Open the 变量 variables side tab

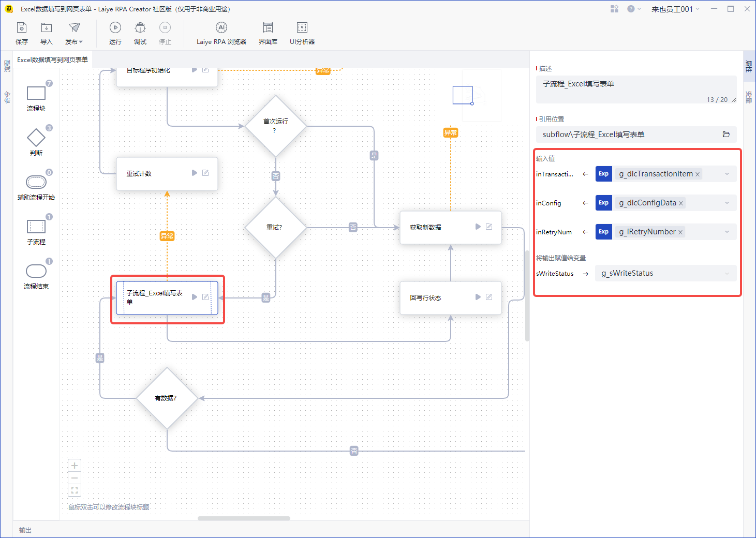tap(749, 97)
